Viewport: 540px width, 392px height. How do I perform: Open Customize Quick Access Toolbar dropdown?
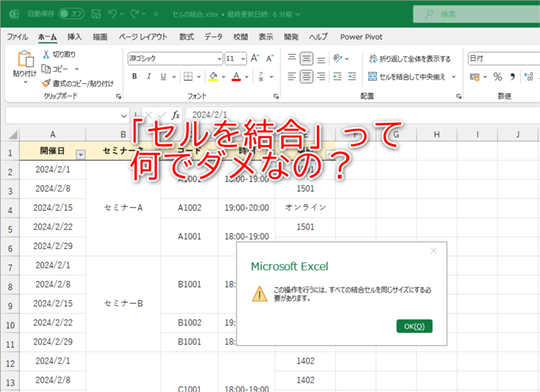tap(156, 14)
